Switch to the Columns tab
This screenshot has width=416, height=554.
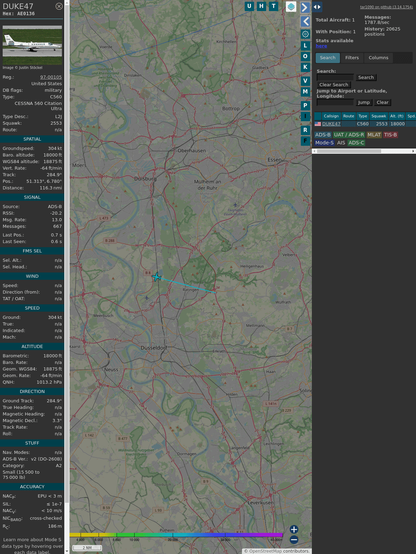coord(378,58)
